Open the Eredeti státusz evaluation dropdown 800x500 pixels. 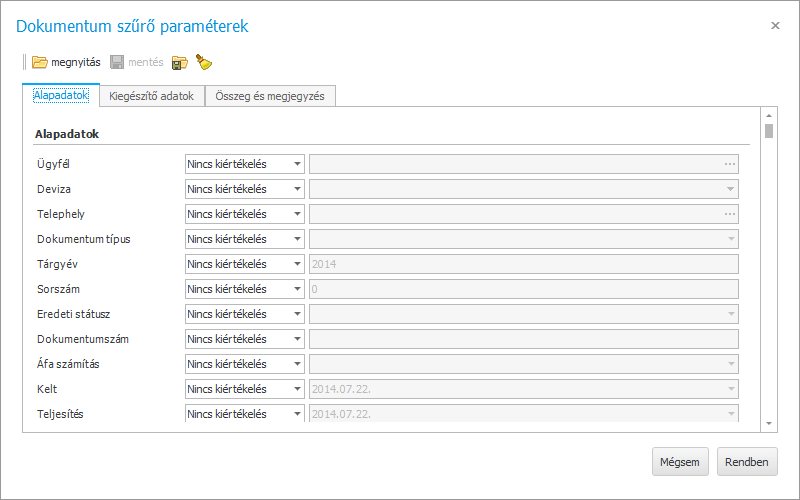297,314
